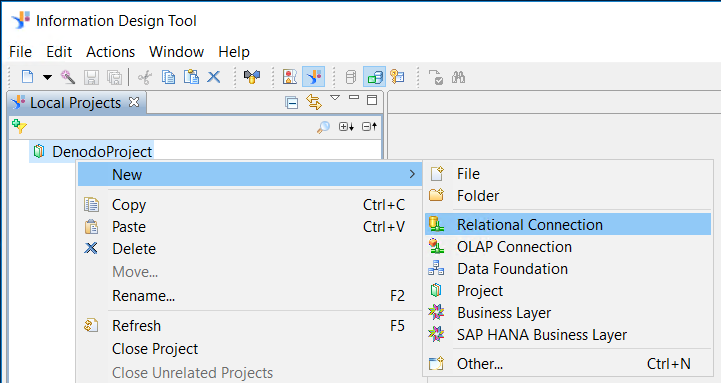This screenshot has height=383, width=721.
Task: Click the Relational Connection database icon
Action: [436, 224]
